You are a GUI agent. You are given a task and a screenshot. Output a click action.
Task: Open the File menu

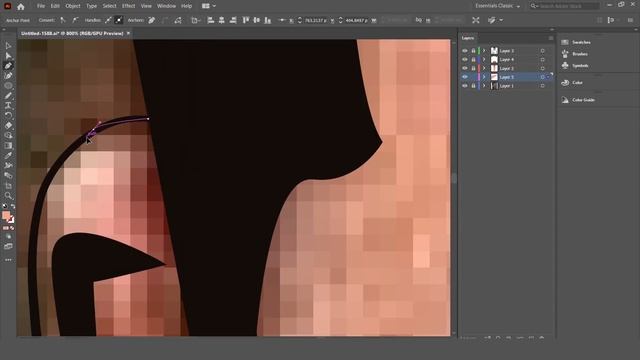pyautogui.click(x=41, y=6)
